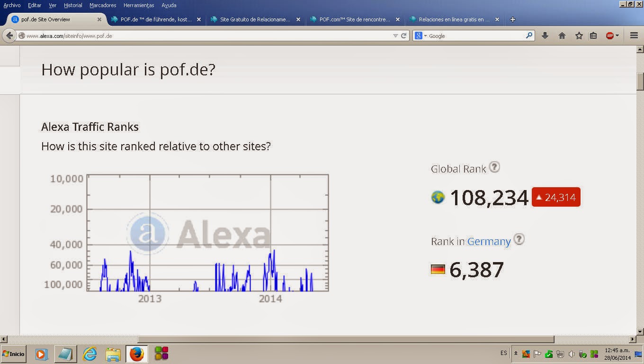Click the ES language indicator
This screenshot has width=644, height=364.
[x=503, y=353]
